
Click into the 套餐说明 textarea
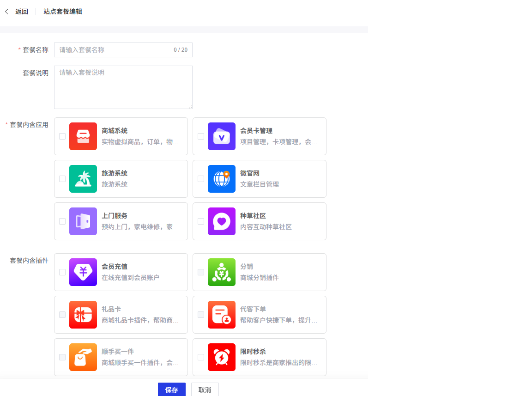point(123,87)
